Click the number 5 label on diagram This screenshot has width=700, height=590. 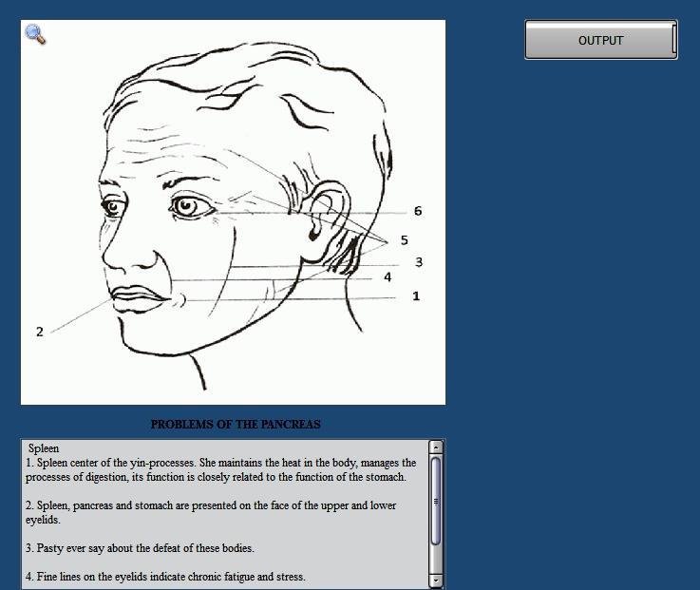pos(404,240)
